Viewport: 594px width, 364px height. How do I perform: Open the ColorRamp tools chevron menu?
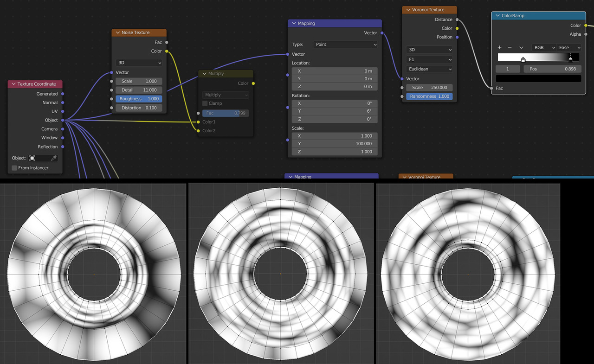pos(521,47)
